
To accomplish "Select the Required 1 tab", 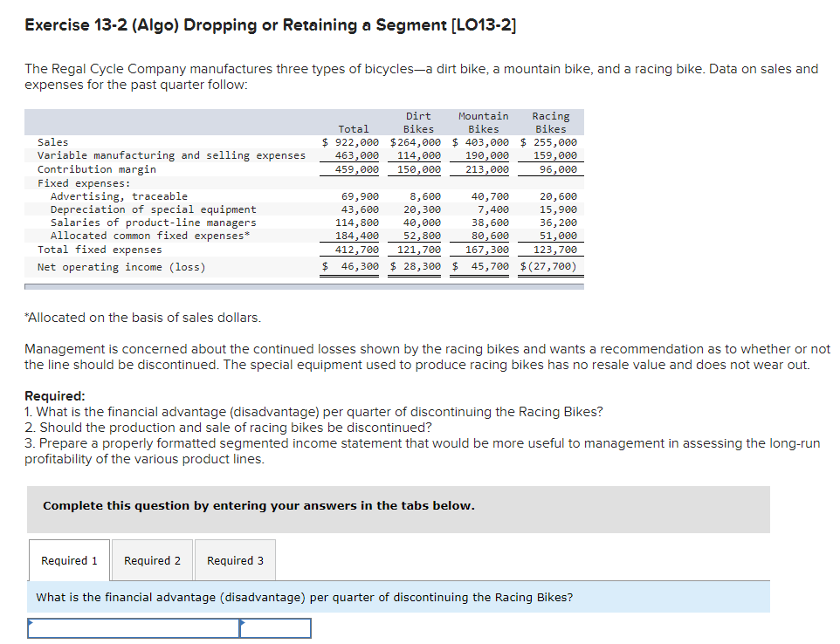I will (x=68, y=559).
